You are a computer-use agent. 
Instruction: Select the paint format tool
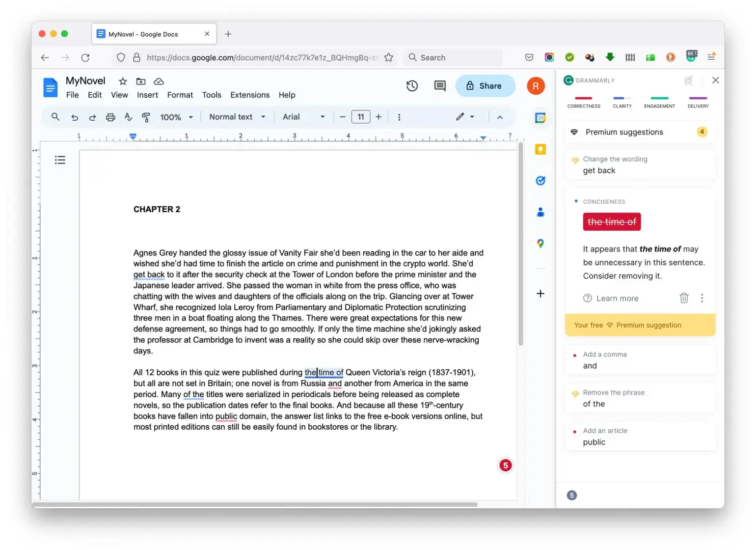pos(146,117)
